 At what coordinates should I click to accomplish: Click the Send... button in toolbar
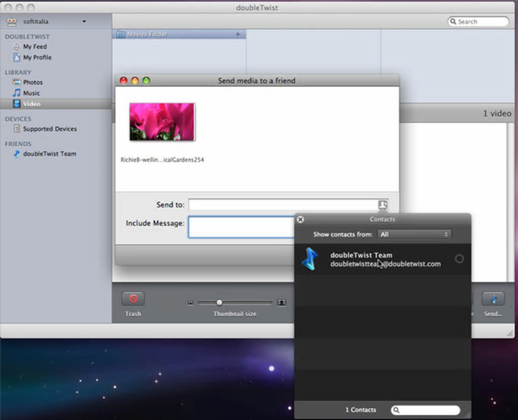493,299
